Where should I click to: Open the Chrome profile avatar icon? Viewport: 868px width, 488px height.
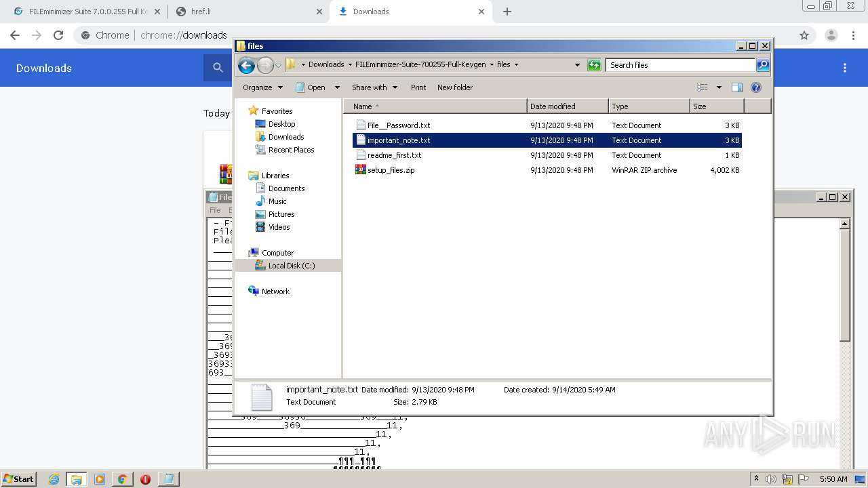coord(831,35)
